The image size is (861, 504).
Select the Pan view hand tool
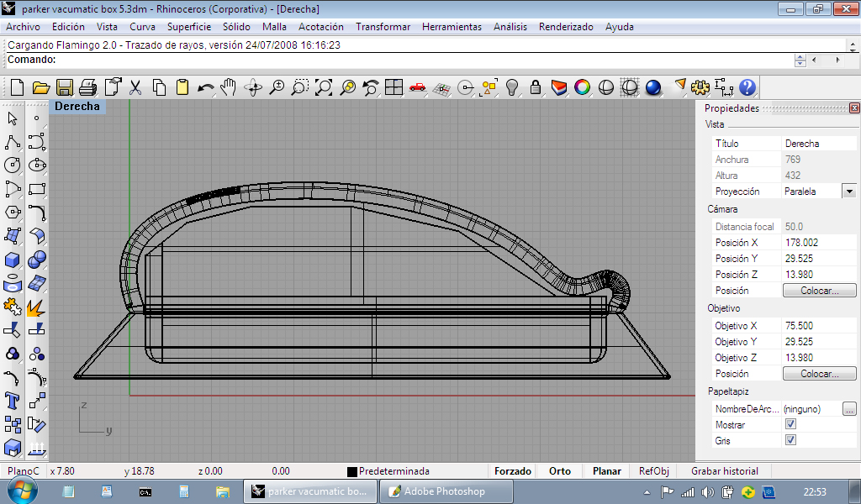[229, 87]
